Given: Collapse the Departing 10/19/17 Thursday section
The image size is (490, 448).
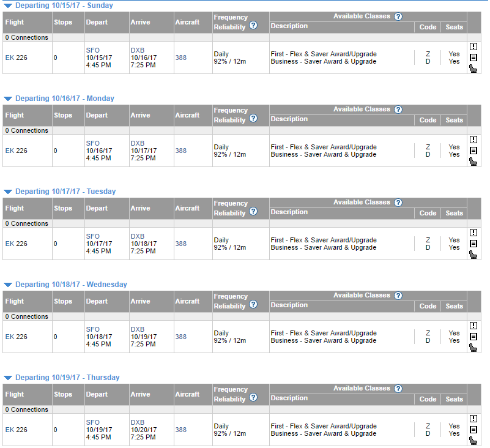Looking at the screenshot, I should (8, 378).
